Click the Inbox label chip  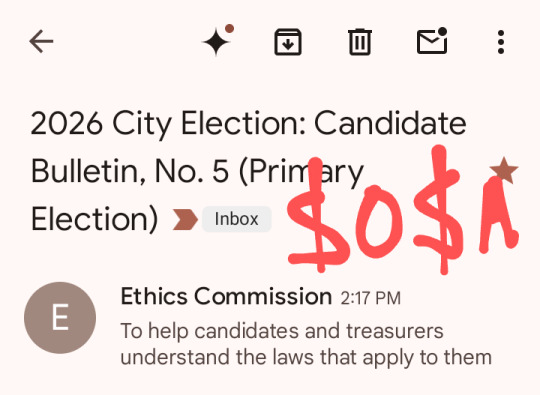tap(237, 219)
